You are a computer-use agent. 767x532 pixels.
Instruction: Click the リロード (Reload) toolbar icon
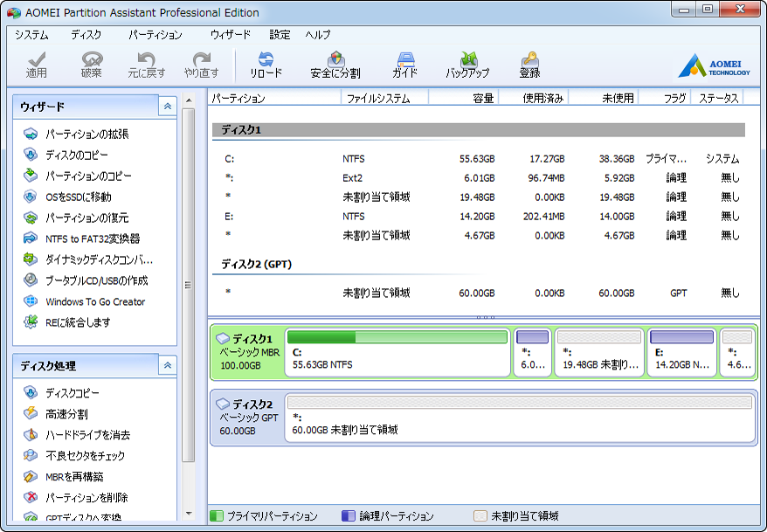tap(266, 59)
